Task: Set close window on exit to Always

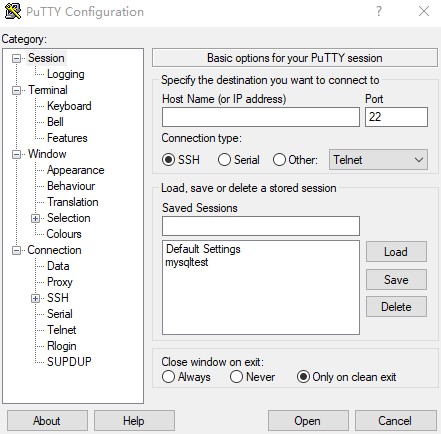Action: [x=186, y=377]
